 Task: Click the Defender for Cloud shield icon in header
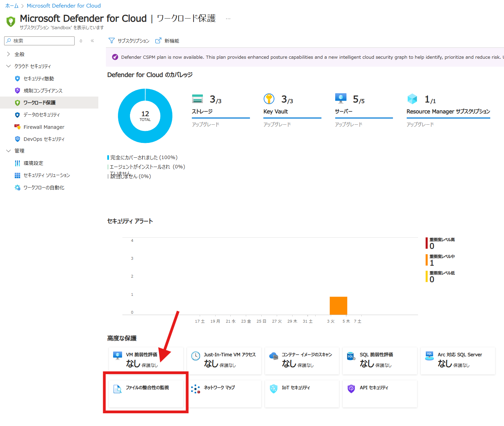coord(11,21)
